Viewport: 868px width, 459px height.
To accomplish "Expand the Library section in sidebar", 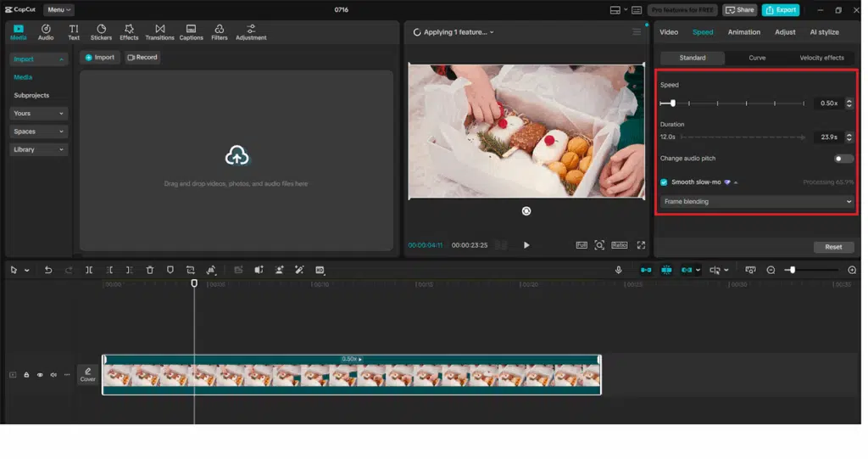I will point(38,149).
